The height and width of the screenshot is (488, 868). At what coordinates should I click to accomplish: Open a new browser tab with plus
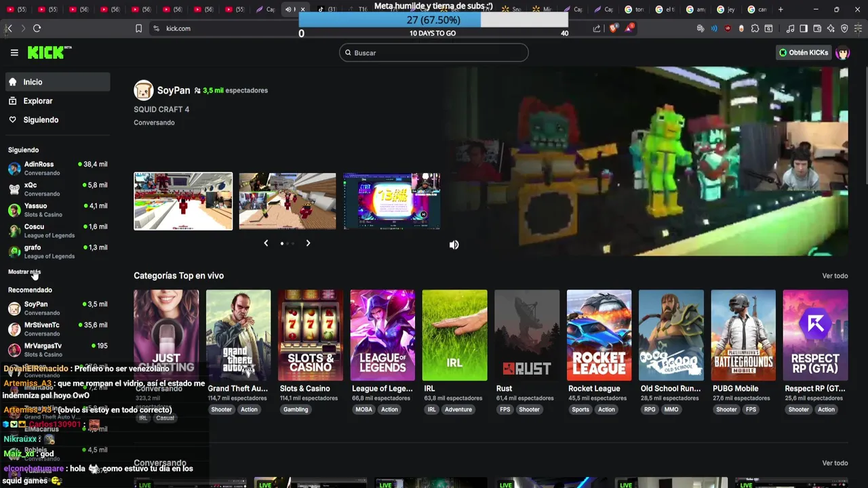click(781, 9)
